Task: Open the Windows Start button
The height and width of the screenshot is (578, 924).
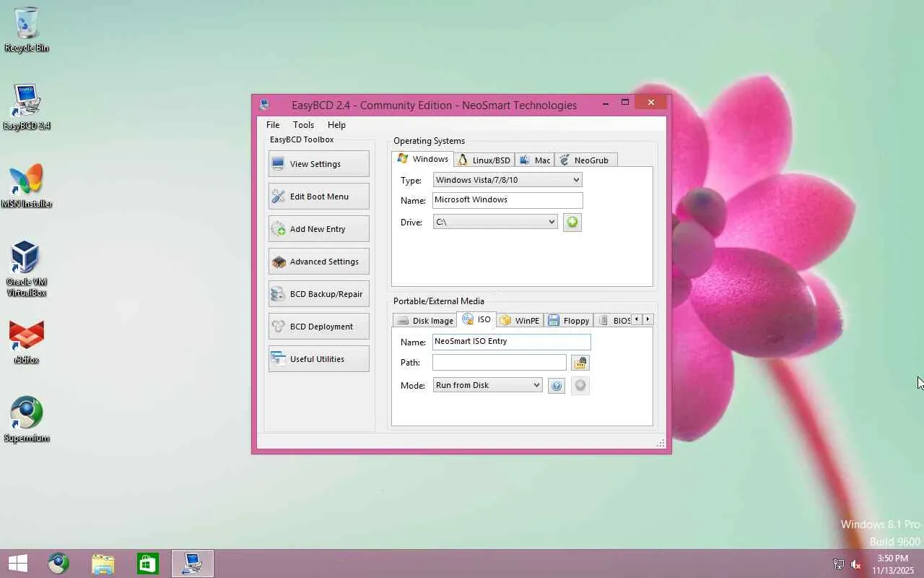Action: 18,564
